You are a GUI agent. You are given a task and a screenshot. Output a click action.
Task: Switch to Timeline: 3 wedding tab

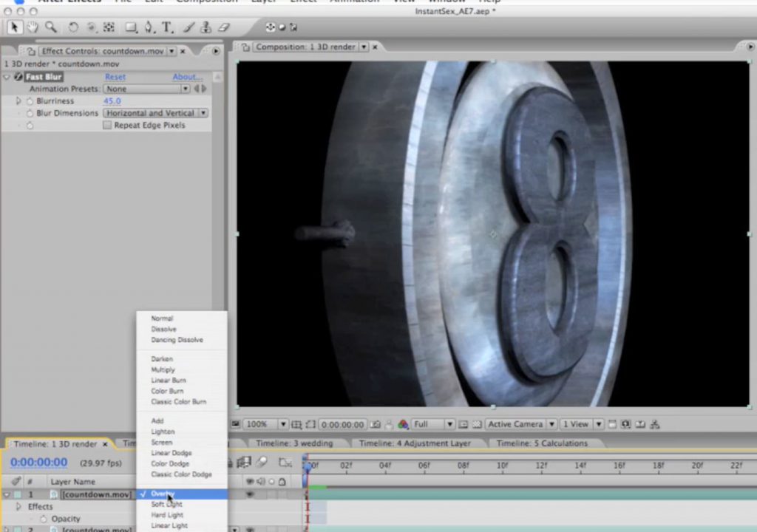click(x=294, y=443)
